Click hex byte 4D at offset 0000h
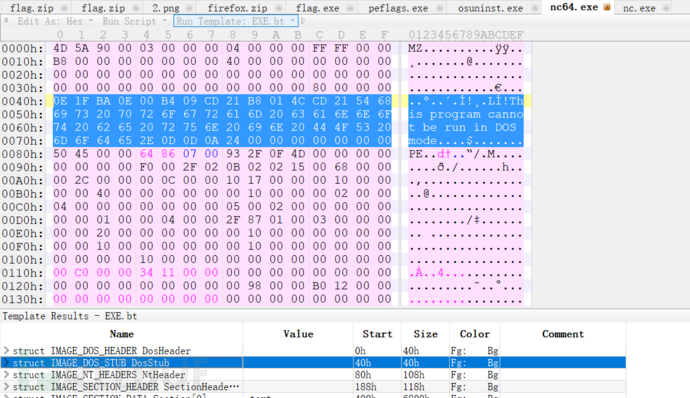 [x=60, y=48]
